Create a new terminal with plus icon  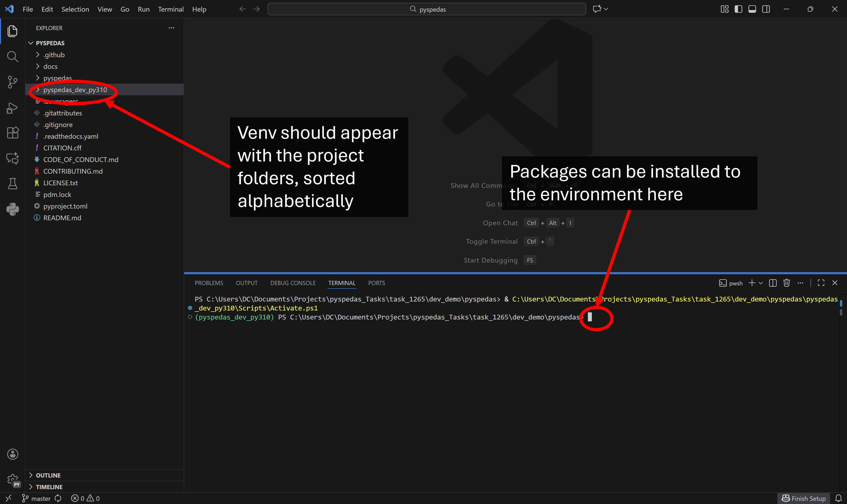tap(752, 283)
